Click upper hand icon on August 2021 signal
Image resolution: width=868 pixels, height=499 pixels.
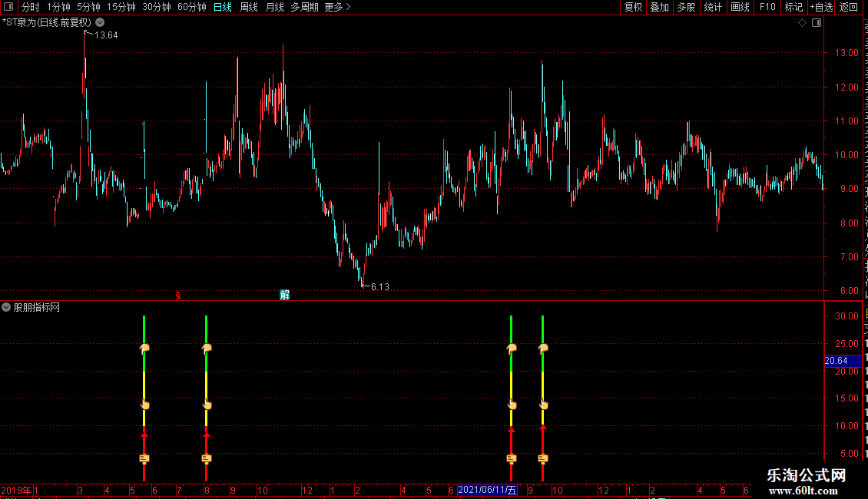(512, 348)
